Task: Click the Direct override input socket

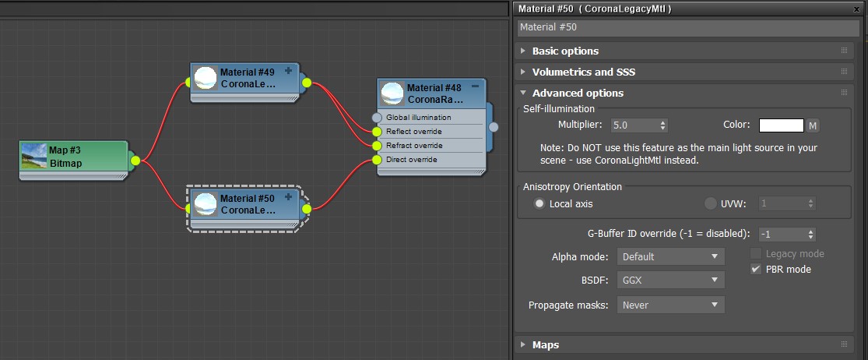Action: (378, 160)
